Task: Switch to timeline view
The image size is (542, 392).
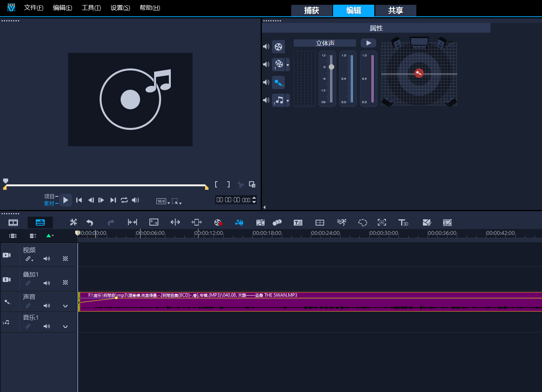Action: tap(40, 222)
